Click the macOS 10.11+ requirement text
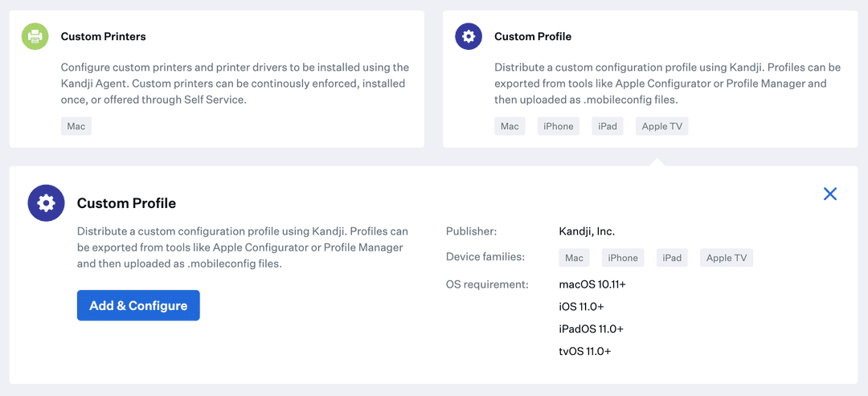 click(592, 285)
